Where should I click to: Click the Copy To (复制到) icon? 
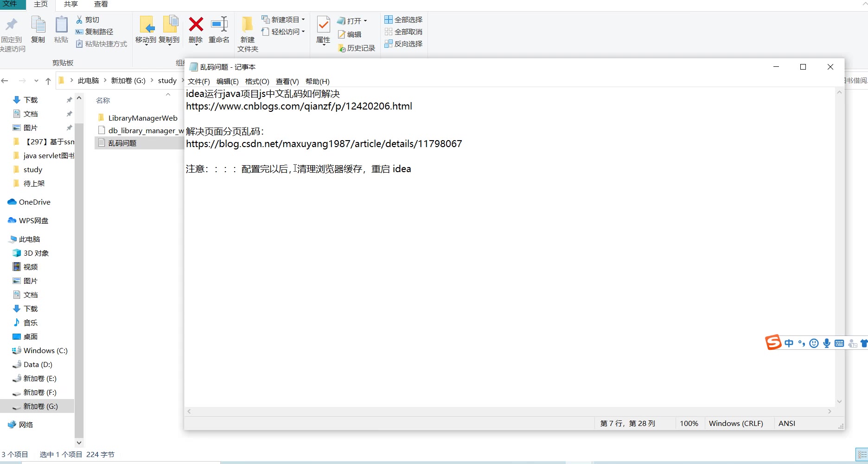[x=170, y=25]
